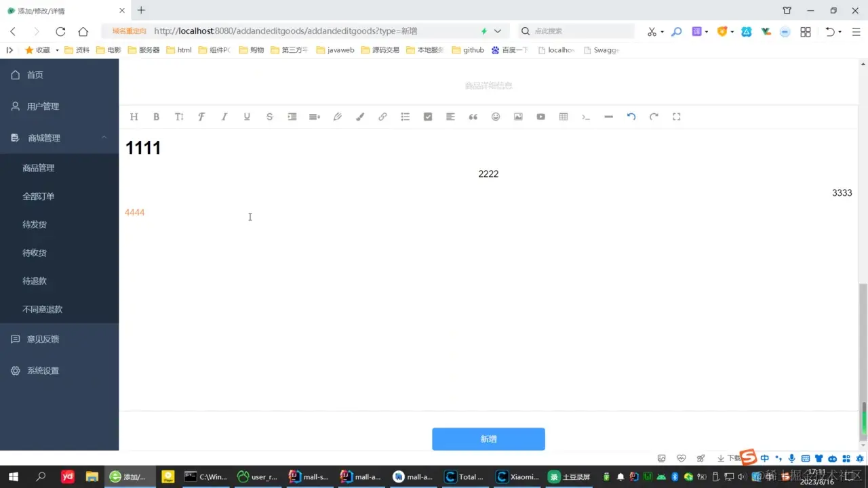Submit the form with the 新增 button
The width and height of the screenshot is (868, 488).
point(488,439)
